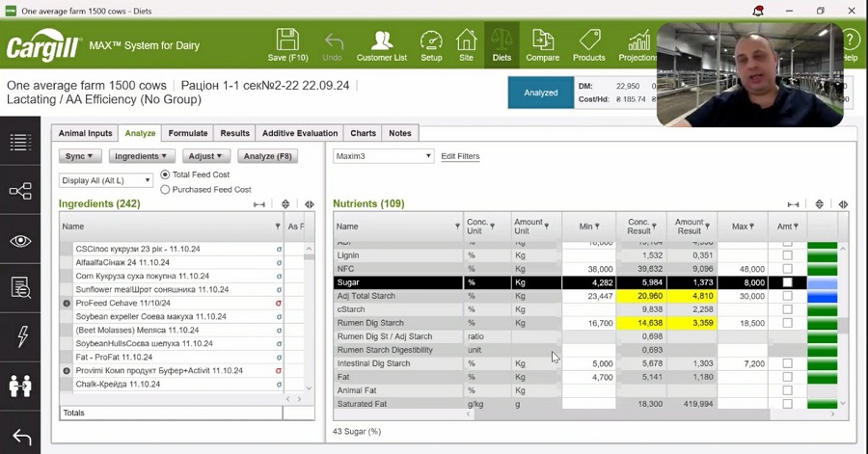
Task: Open the Sync dropdown
Action: click(79, 156)
